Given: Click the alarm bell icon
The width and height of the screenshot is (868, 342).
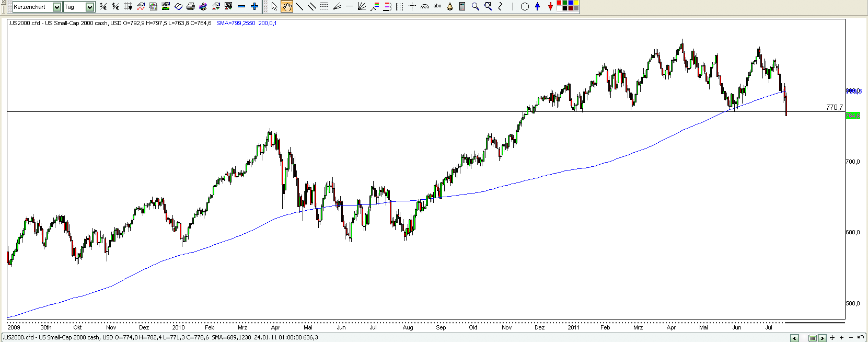Looking at the screenshot, I should click(450, 7).
